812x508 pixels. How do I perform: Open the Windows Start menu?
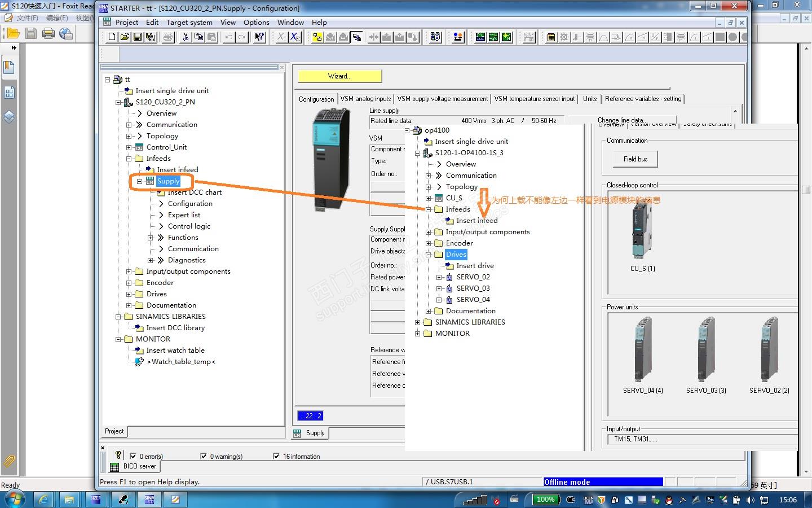14,500
